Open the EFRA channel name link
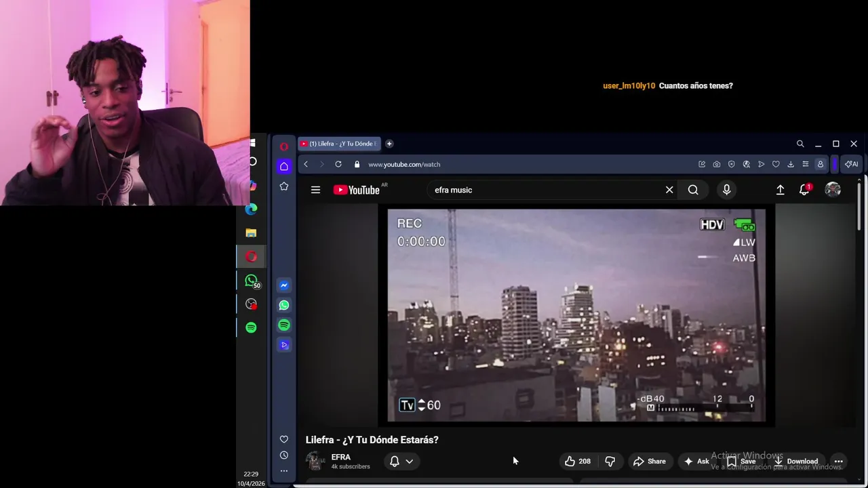868x488 pixels. coord(341,457)
